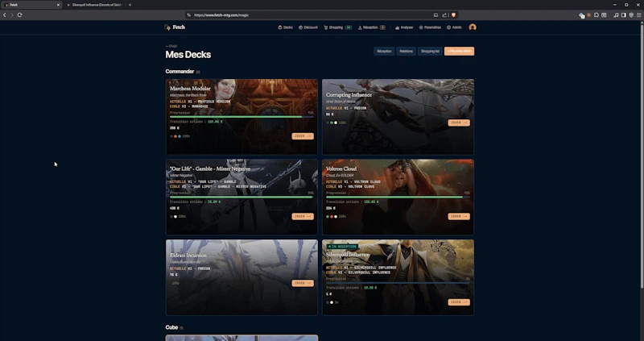This screenshot has width=644, height=341.
Task: Toggle the browser sidebar panel icon
Action: (x=623, y=15)
